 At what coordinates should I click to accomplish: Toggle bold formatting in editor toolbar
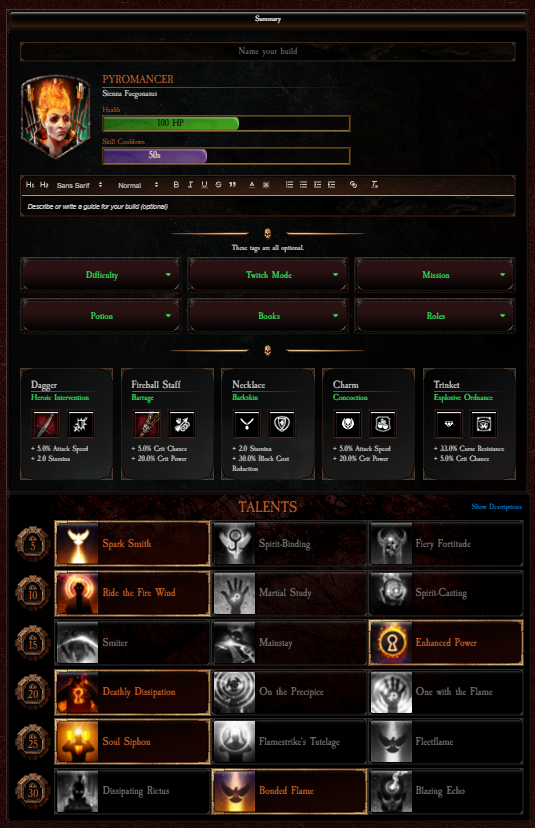pyautogui.click(x=176, y=185)
